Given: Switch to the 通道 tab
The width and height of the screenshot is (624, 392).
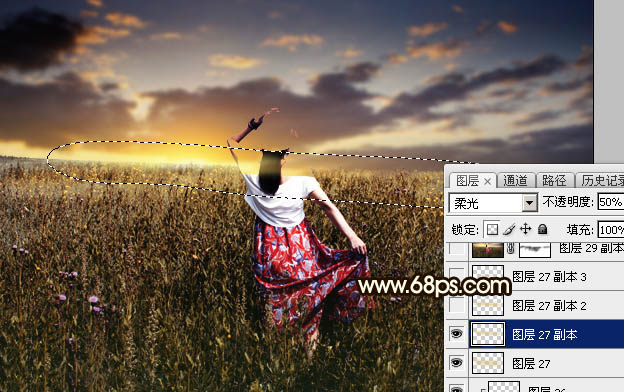Looking at the screenshot, I should point(515,181).
